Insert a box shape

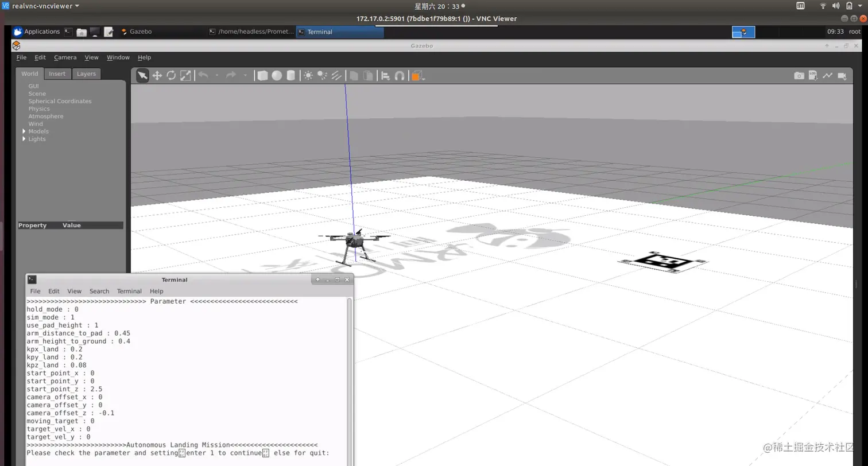(x=262, y=75)
